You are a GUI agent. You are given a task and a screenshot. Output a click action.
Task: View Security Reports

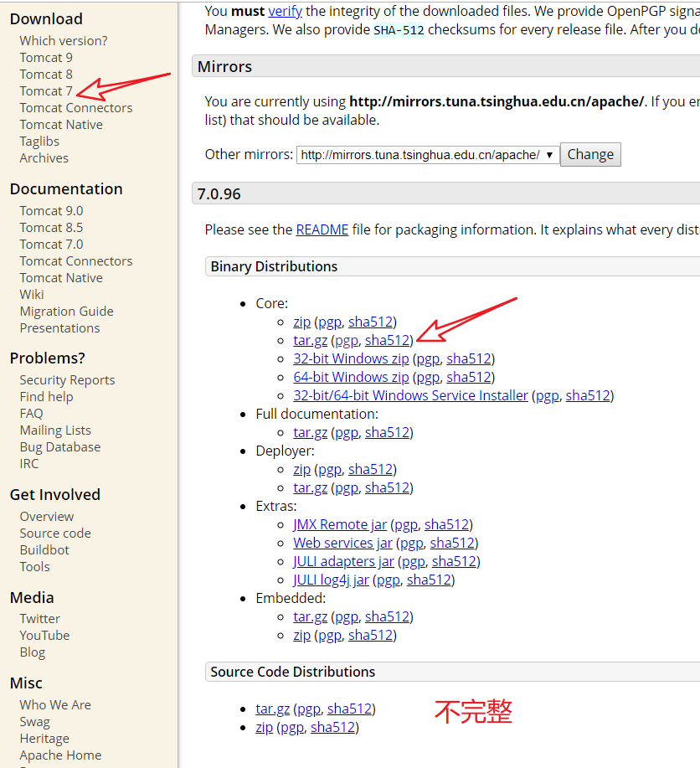(67, 380)
